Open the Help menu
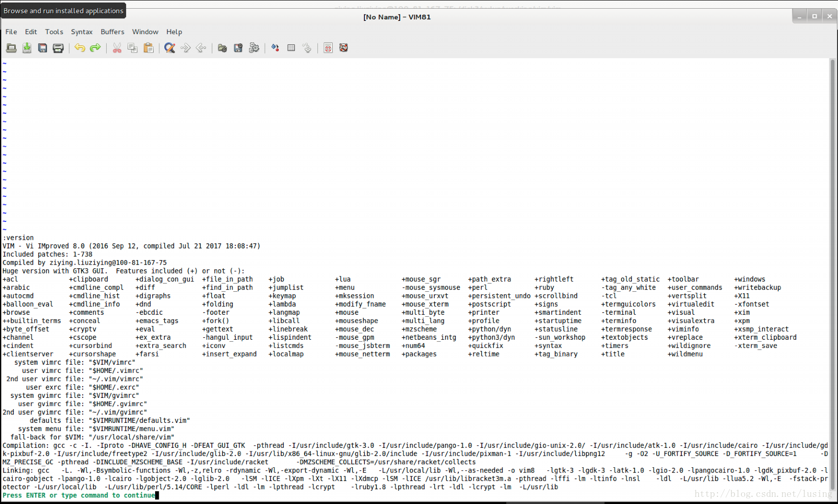The image size is (838, 504). [174, 32]
